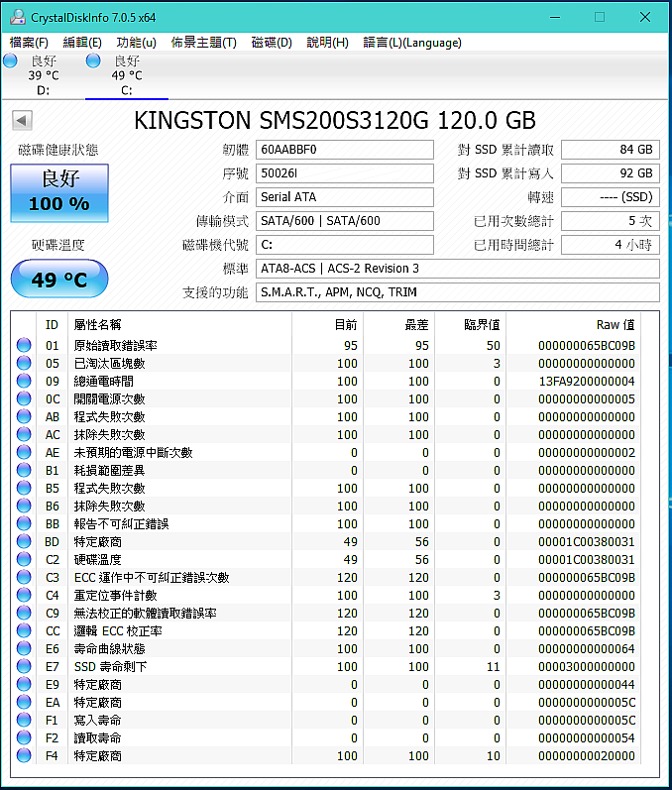
Task: Select the C: drive tab at 49 °C
Action: coord(127,75)
